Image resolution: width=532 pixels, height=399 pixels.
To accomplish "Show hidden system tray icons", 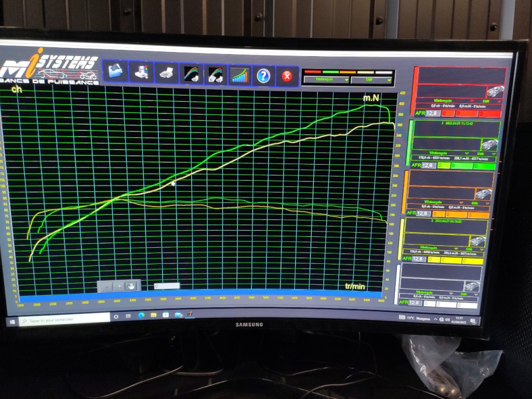I will [x=436, y=320].
